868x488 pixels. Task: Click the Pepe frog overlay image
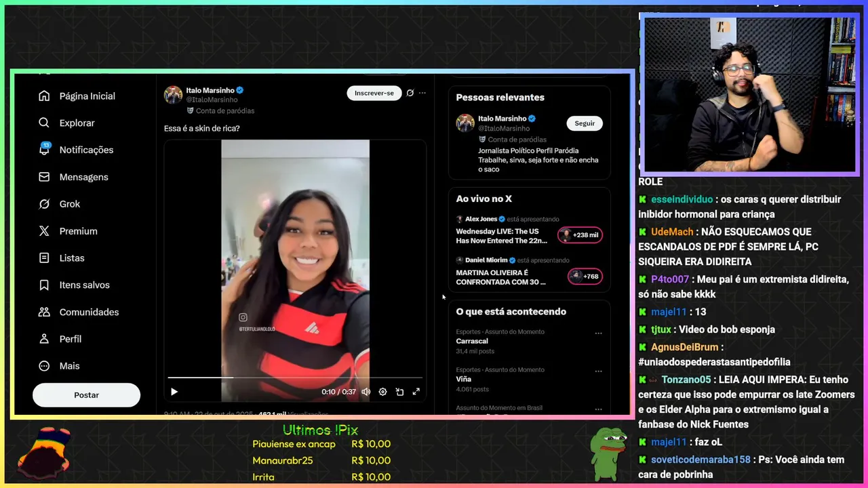click(608, 453)
